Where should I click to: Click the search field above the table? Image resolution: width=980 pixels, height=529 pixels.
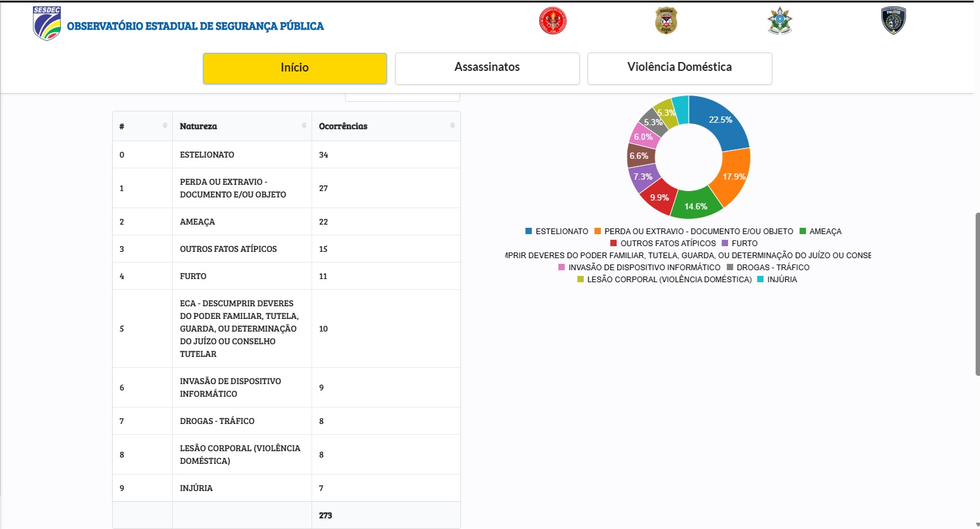pos(402,97)
